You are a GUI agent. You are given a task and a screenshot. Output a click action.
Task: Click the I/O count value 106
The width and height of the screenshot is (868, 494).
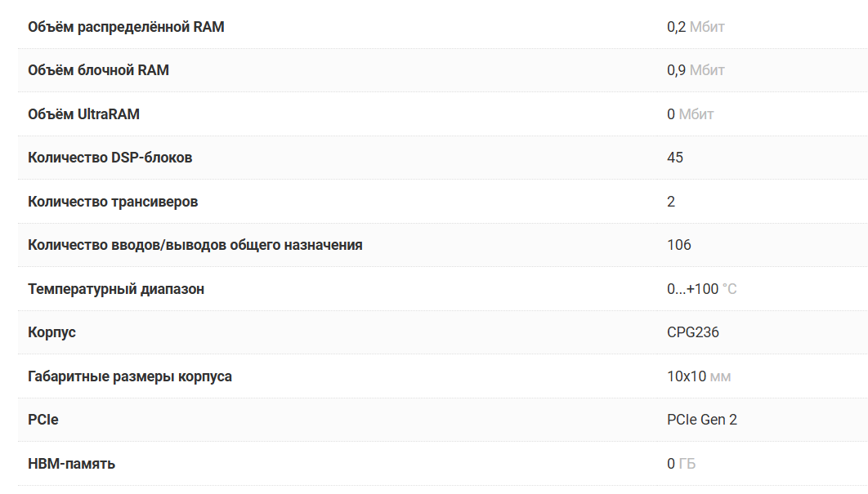point(679,245)
